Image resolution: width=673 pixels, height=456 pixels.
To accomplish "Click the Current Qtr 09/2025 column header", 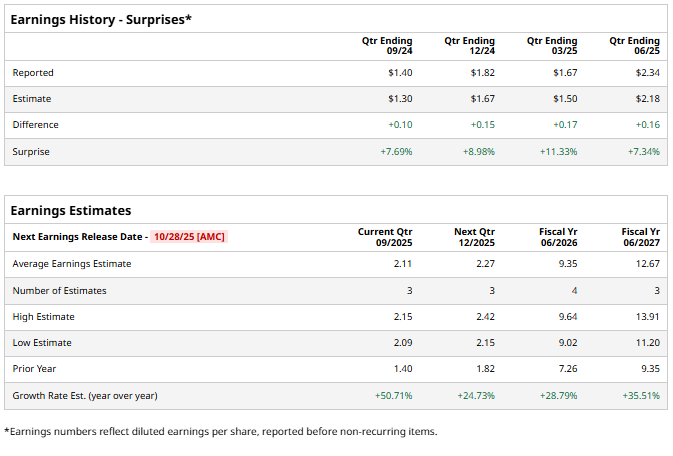I will pyautogui.click(x=385, y=237).
